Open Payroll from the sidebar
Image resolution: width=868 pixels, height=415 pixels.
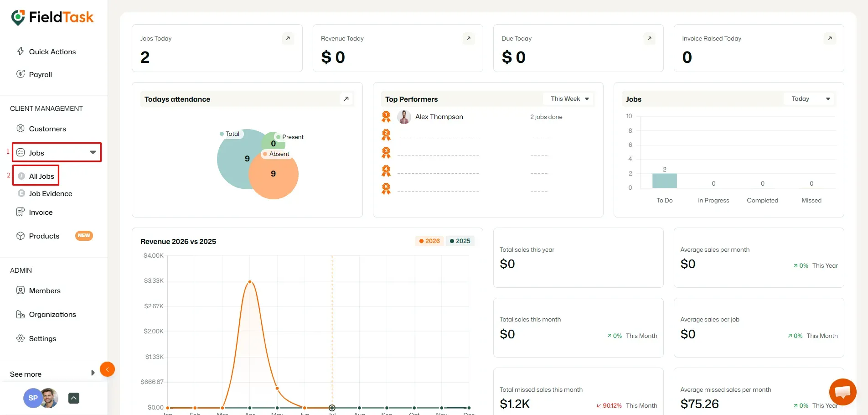pos(40,74)
